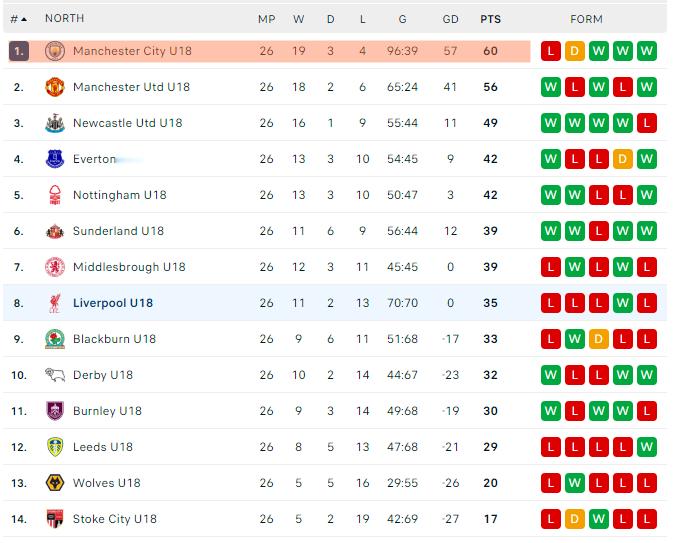Click the FORM column header
This screenshot has height=543, width=676.
(586, 19)
